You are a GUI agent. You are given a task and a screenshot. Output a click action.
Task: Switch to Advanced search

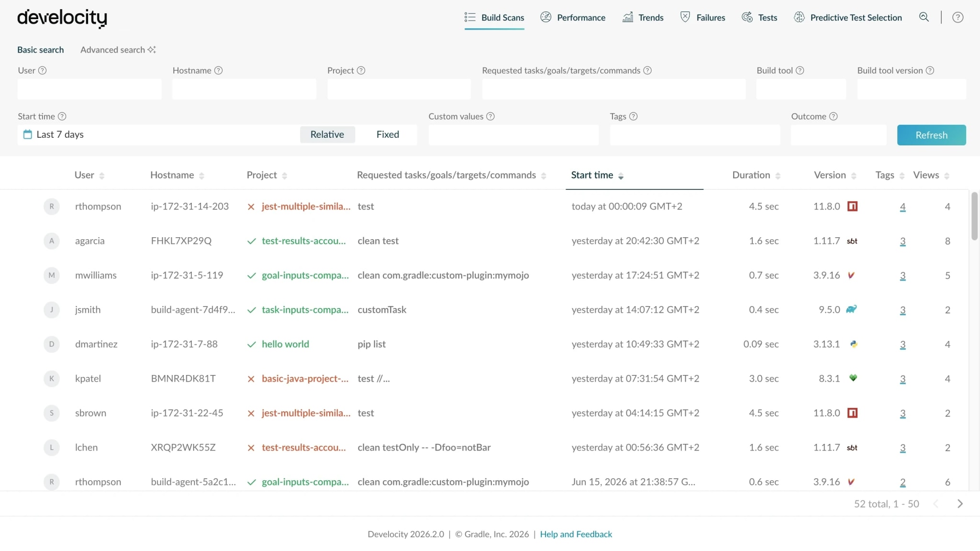coord(118,50)
